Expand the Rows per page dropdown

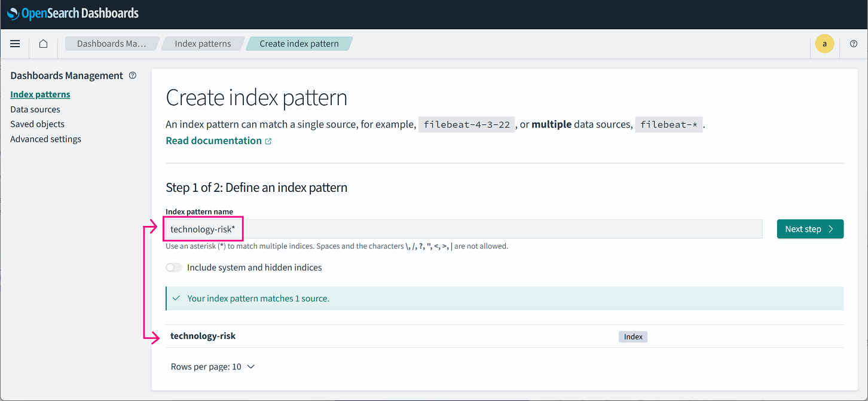pos(212,367)
